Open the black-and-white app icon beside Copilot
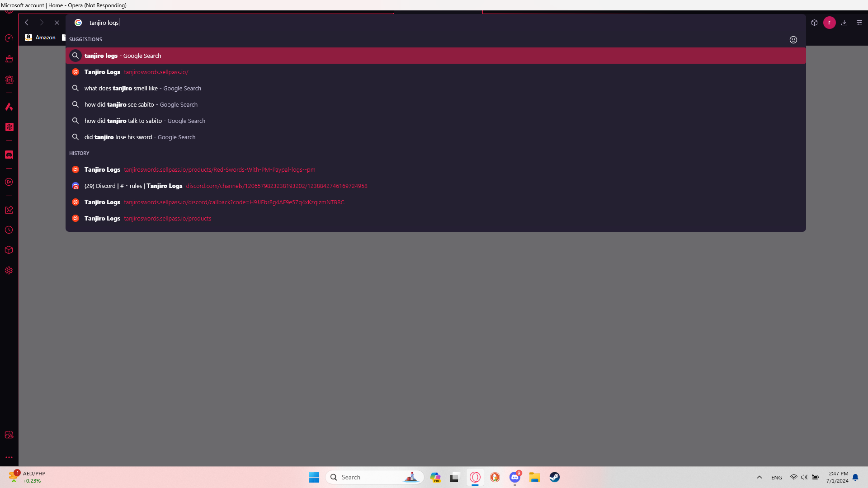 click(x=454, y=477)
